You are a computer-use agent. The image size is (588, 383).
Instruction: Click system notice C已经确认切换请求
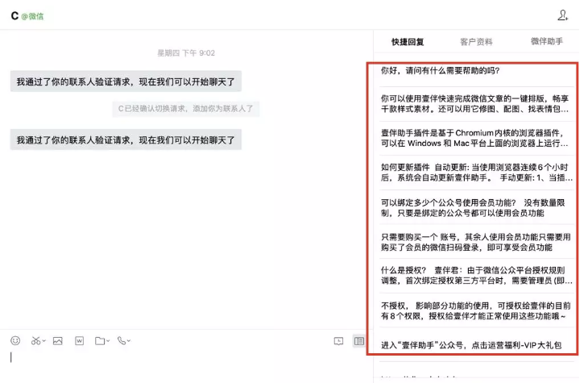185,109
